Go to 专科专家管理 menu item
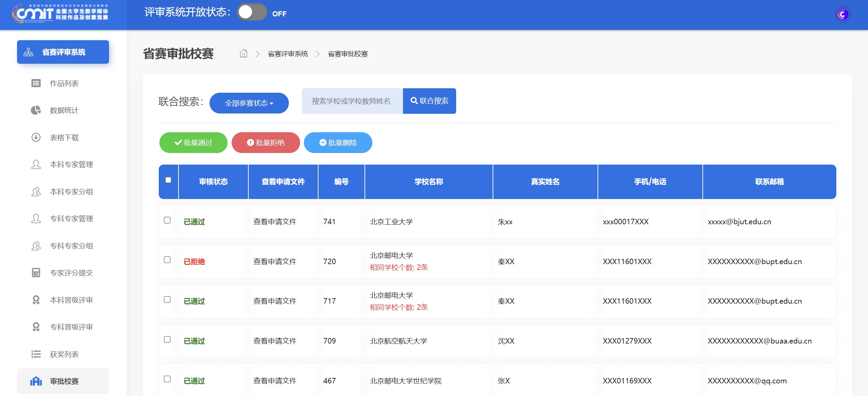Image resolution: width=868 pixels, height=396 pixels. point(71,218)
